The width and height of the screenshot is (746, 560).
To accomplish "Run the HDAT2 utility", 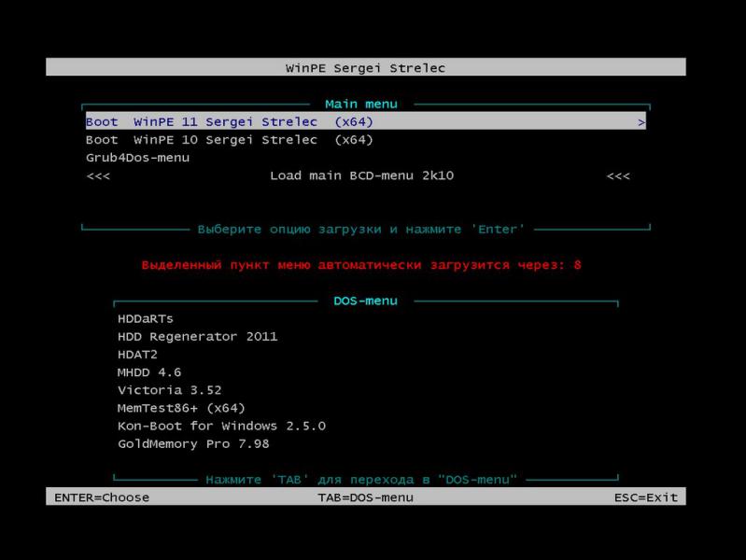I will [137, 355].
